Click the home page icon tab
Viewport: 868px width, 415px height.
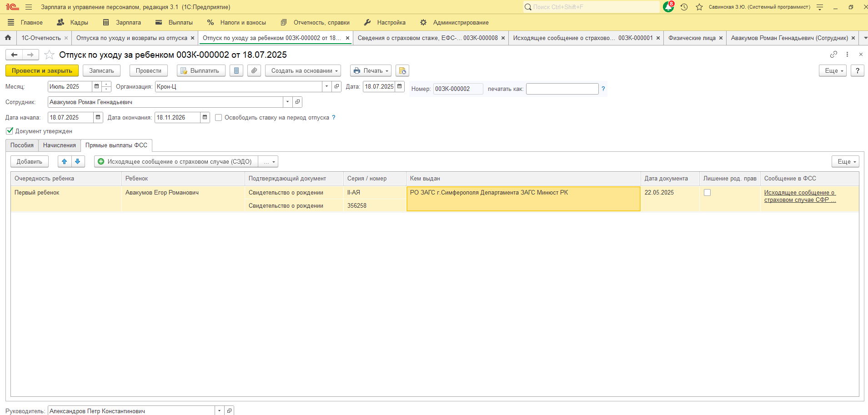pos(8,38)
